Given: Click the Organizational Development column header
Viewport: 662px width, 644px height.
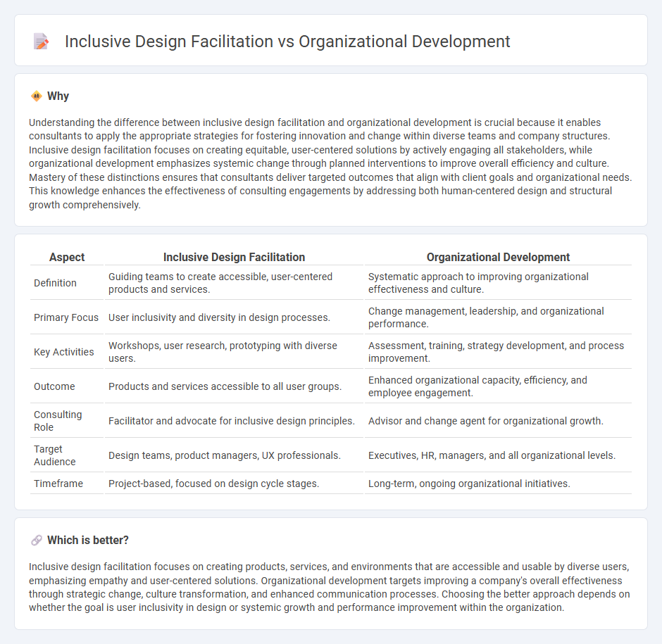Looking at the screenshot, I should (x=498, y=257).
